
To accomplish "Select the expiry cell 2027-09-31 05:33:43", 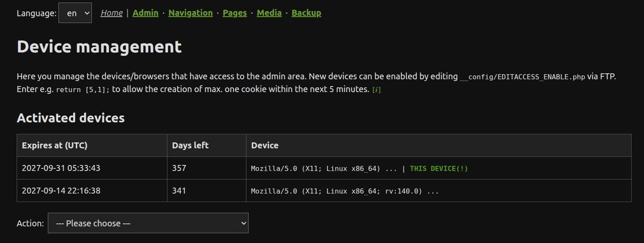I will point(92,168).
